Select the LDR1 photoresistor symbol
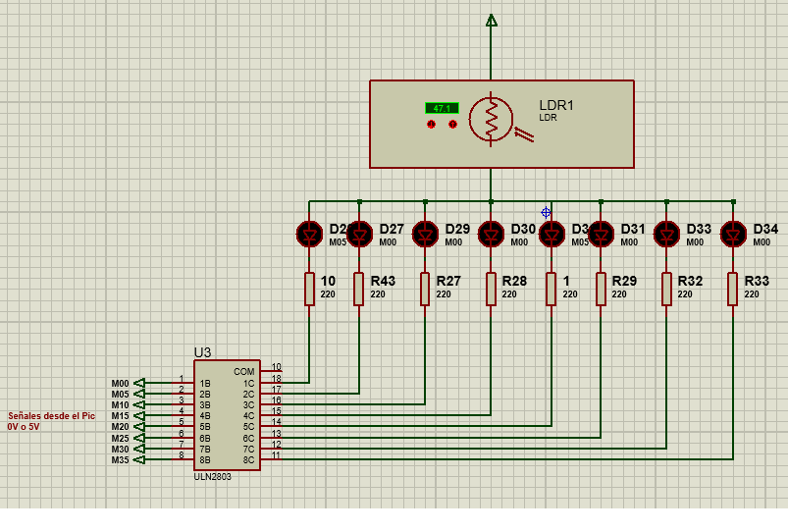The image size is (788, 532). point(492,120)
